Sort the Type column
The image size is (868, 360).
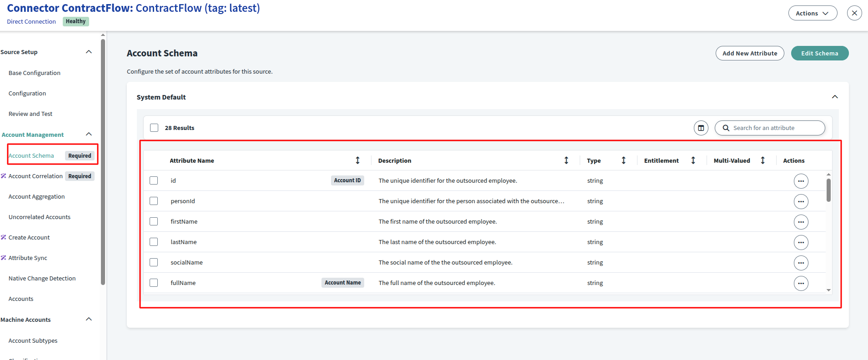pyautogui.click(x=623, y=160)
